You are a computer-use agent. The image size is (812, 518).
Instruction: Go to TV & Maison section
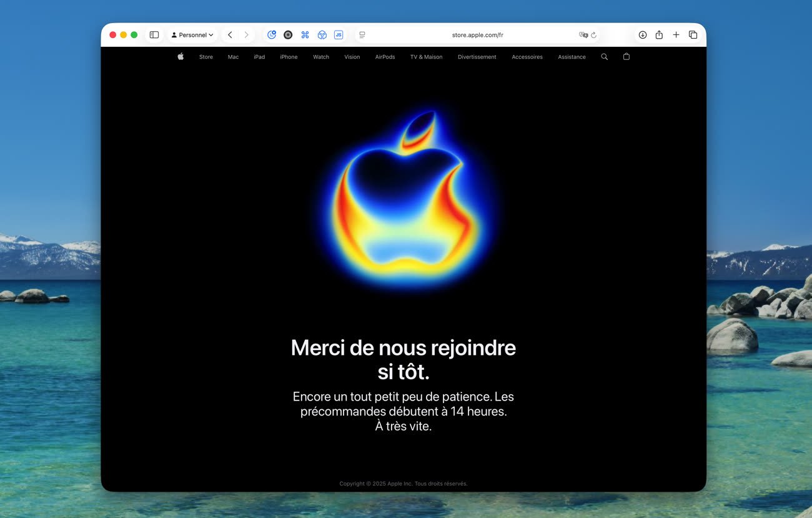coord(426,57)
